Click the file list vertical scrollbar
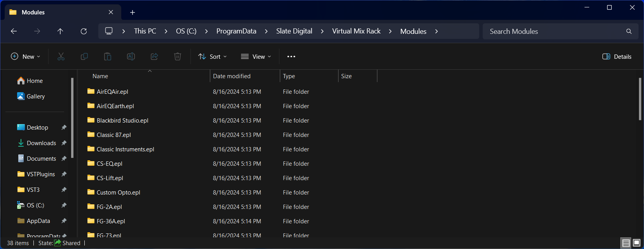 click(x=640, y=99)
